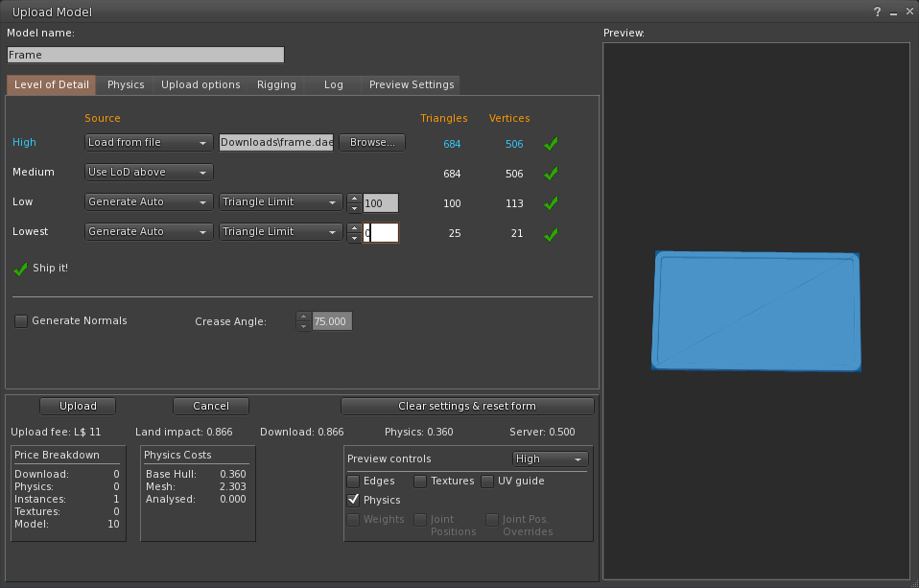Screen dimensions: 919x588
Task: Open the Preview Settings tab
Action: click(412, 85)
